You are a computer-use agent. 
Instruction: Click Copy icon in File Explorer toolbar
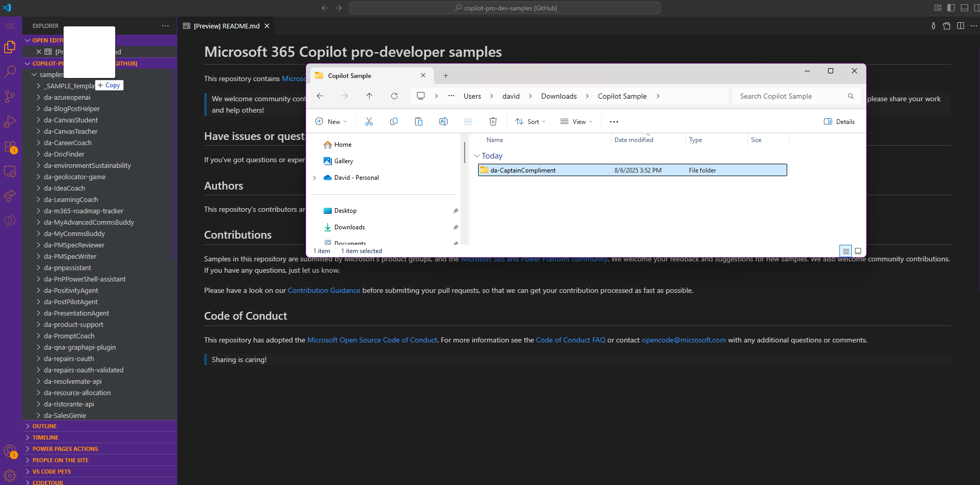[394, 121]
